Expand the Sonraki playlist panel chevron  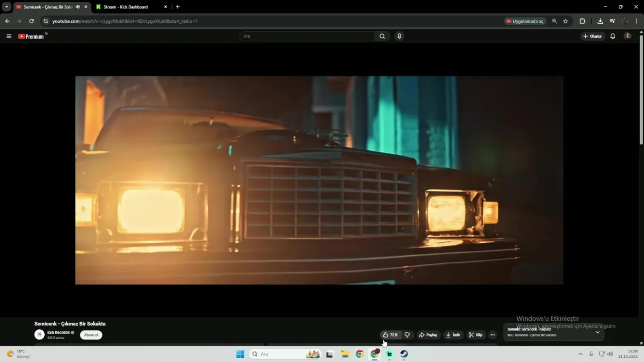click(598, 332)
